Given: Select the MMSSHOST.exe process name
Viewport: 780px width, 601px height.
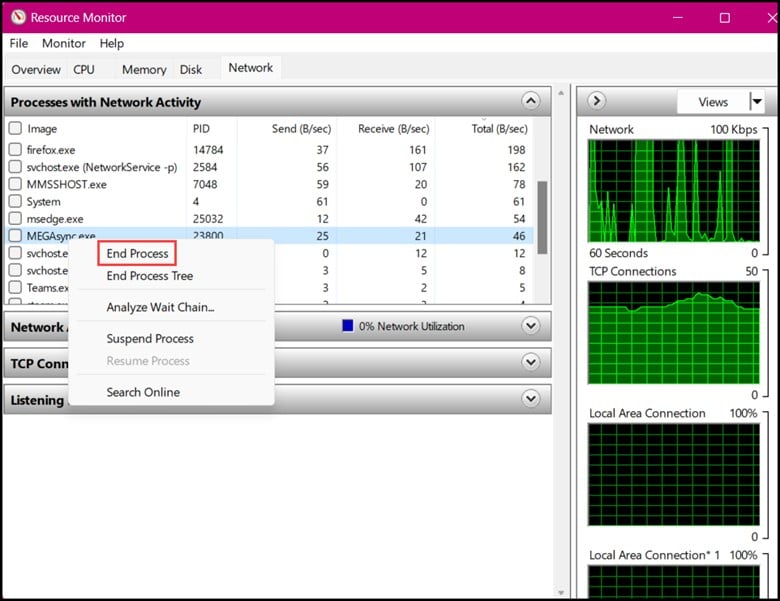Looking at the screenshot, I should coord(67,184).
